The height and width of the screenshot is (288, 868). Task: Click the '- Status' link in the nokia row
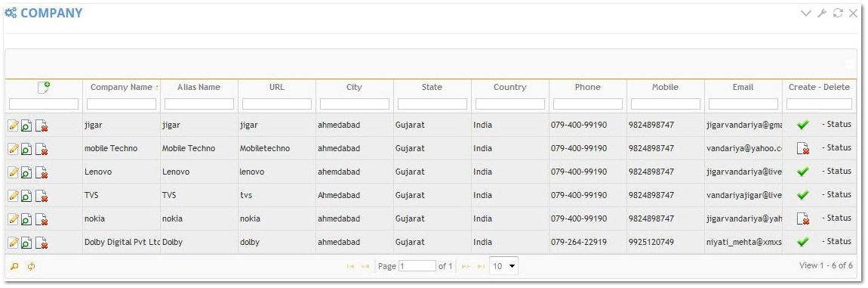(x=836, y=218)
